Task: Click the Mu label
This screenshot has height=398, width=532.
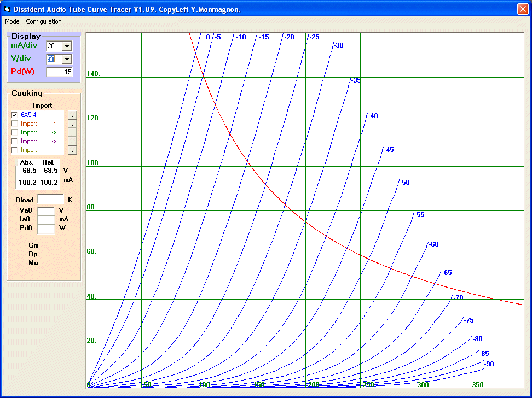Action: point(33,263)
